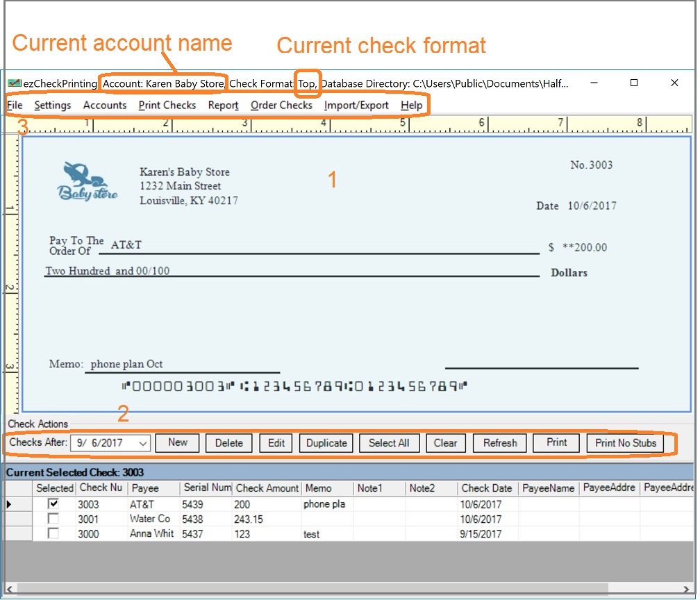Uncheck the Selected box for check 3003
The width and height of the screenshot is (700, 600).
[x=53, y=504]
